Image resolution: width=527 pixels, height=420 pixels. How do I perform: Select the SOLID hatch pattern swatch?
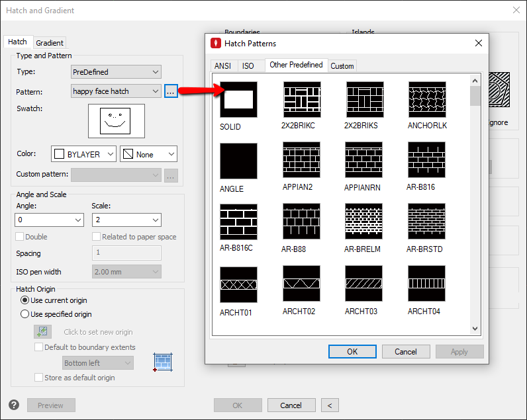[x=238, y=100]
